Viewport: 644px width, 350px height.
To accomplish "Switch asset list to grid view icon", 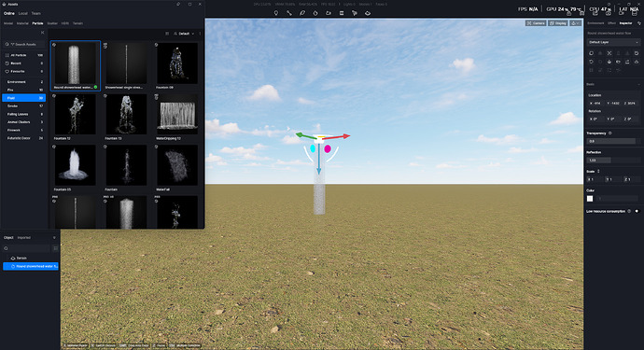I will tap(167, 34).
